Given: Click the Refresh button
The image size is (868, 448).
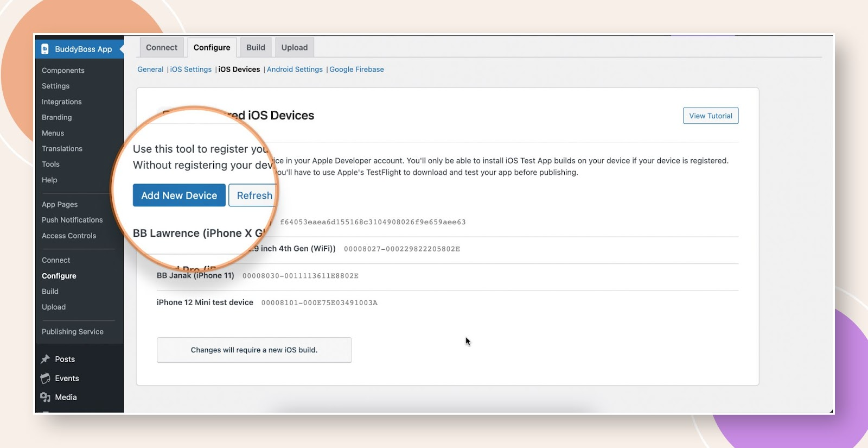Looking at the screenshot, I should pyautogui.click(x=254, y=195).
